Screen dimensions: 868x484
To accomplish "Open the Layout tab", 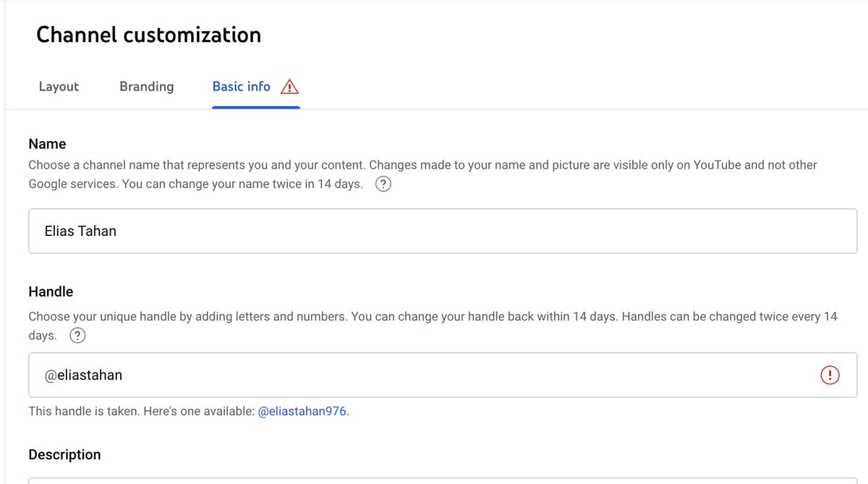I will pyautogui.click(x=59, y=86).
